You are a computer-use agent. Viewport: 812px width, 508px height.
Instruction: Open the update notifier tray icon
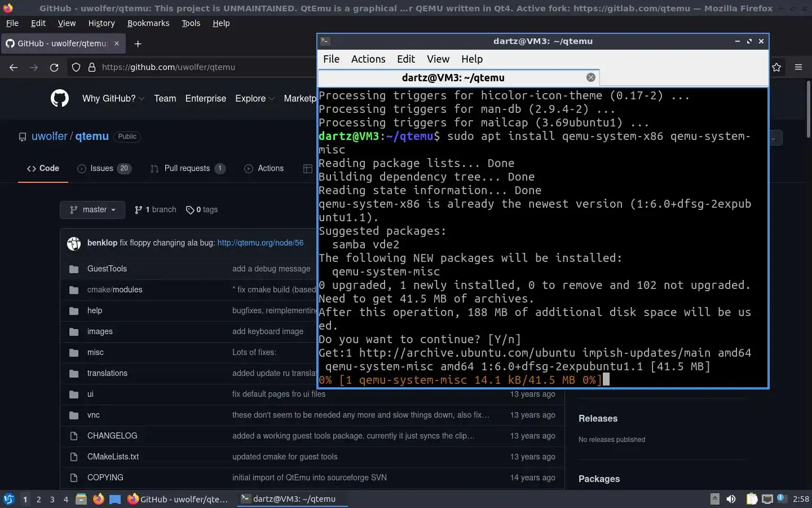tap(782, 498)
